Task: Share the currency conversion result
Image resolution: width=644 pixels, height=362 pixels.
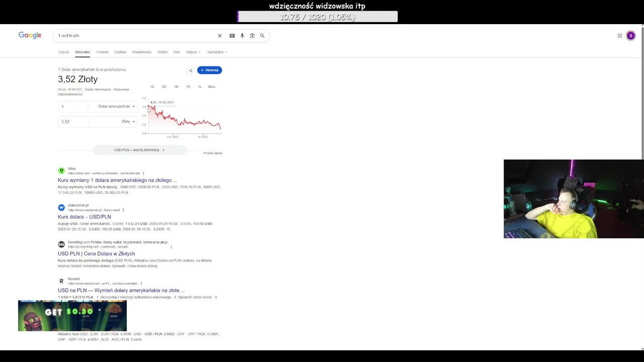Action: click(x=190, y=70)
